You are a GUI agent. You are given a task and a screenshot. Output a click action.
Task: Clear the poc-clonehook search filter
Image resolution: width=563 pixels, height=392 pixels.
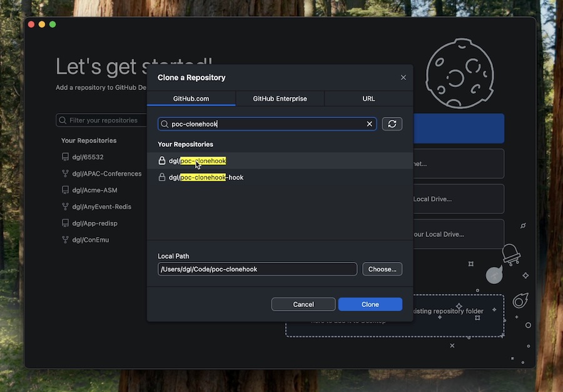(370, 124)
